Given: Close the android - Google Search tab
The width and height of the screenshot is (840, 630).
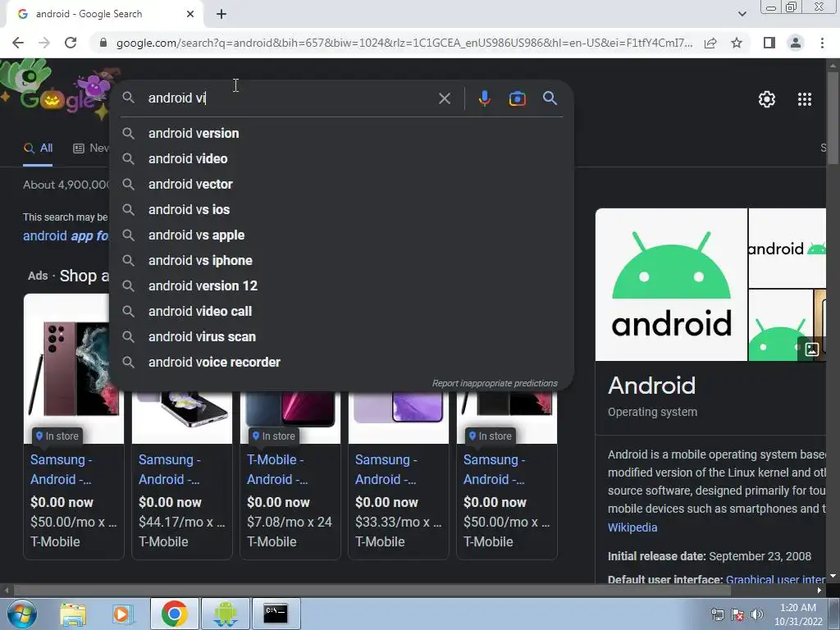Looking at the screenshot, I should point(189,15).
